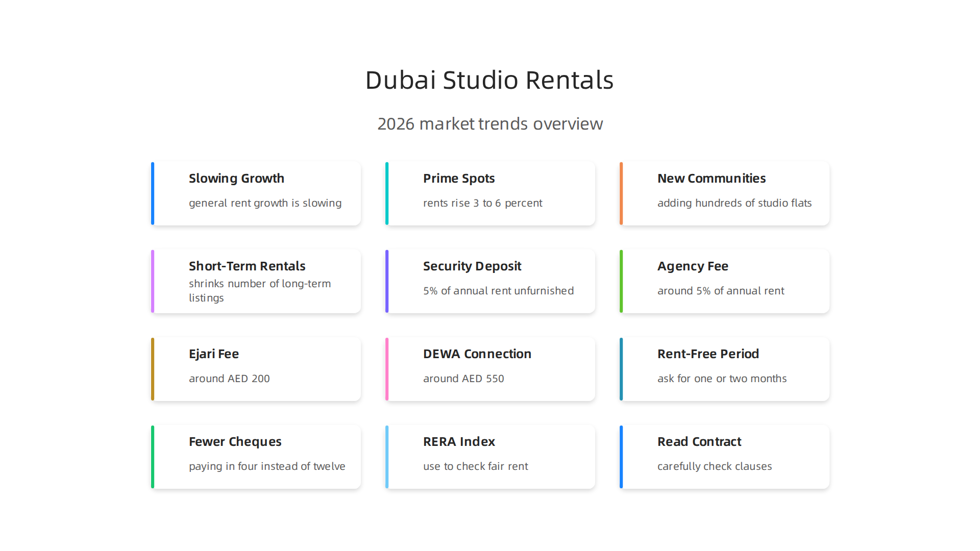Select the 2026 market trends overview subtitle
The height and width of the screenshot is (551, 980).
(x=490, y=124)
